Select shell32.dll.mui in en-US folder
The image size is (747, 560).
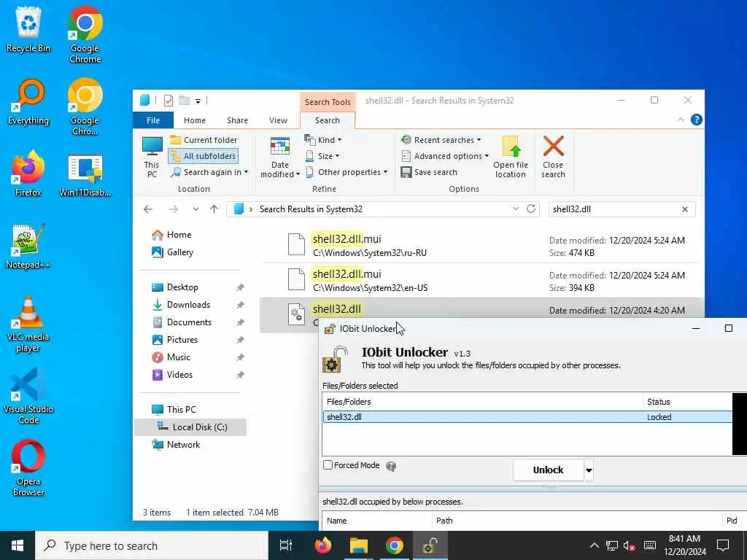pyautogui.click(x=481, y=281)
